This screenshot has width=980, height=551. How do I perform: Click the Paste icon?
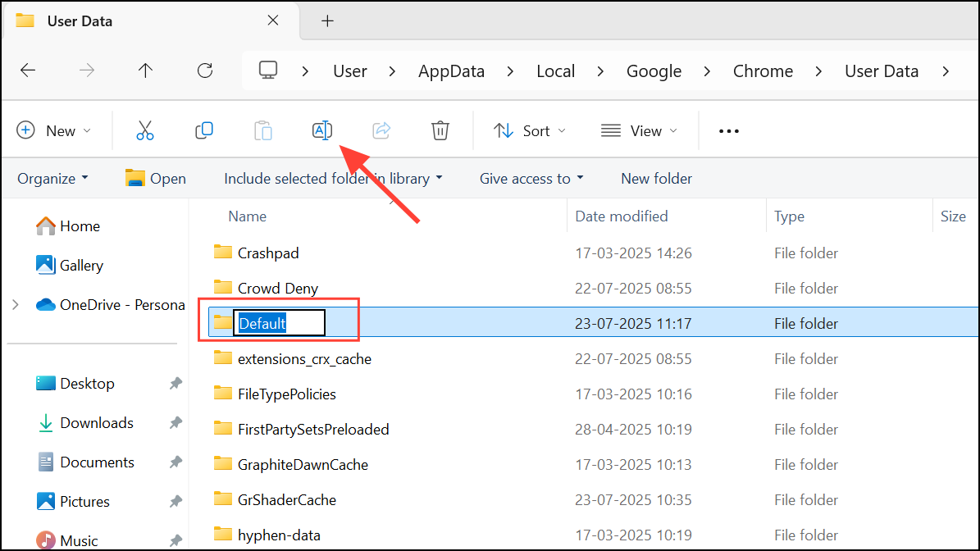[x=262, y=130]
